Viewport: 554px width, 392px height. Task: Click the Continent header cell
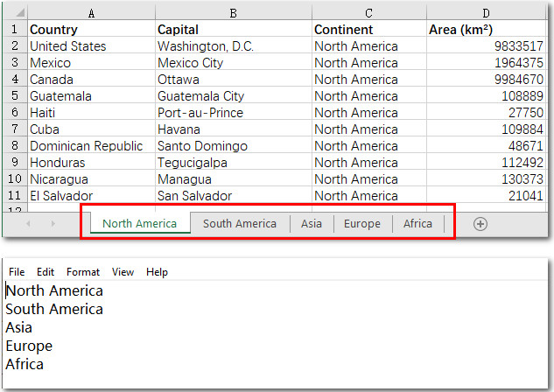tap(368, 29)
